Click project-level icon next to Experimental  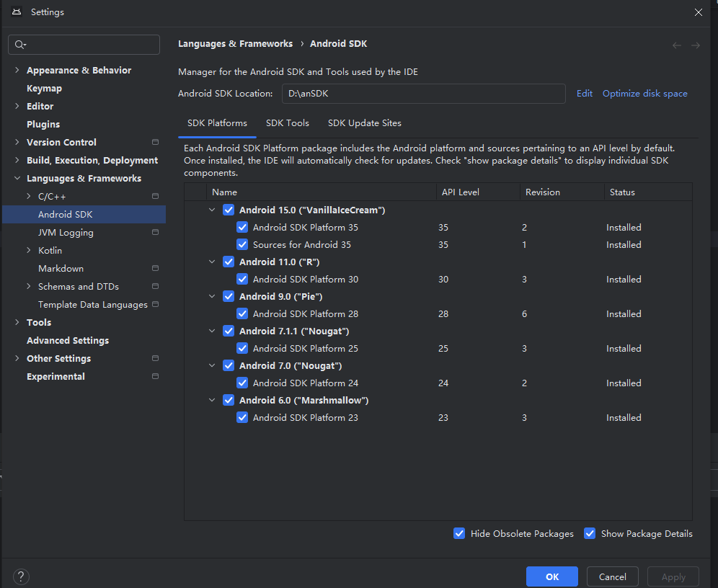(155, 376)
